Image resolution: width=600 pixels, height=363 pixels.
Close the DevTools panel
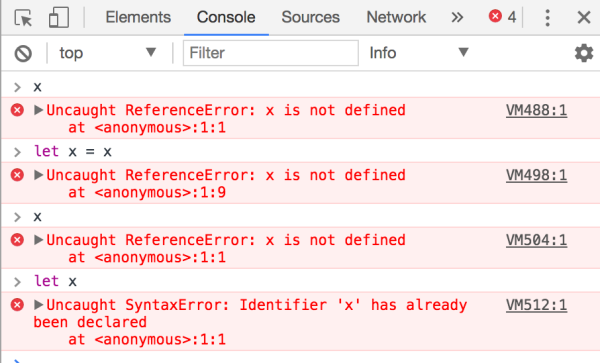pyautogui.click(x=584, y=17)
